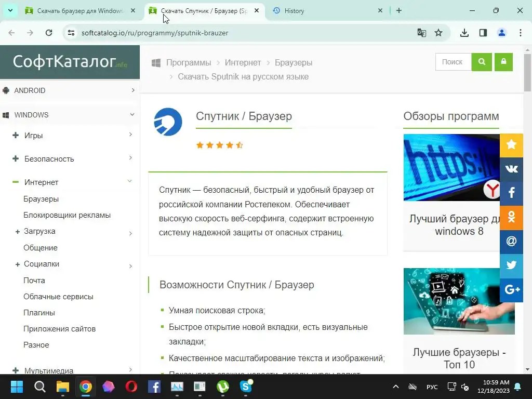
Task: Share page on Facebook sidebar icon
Action: (x=511, y=193)
